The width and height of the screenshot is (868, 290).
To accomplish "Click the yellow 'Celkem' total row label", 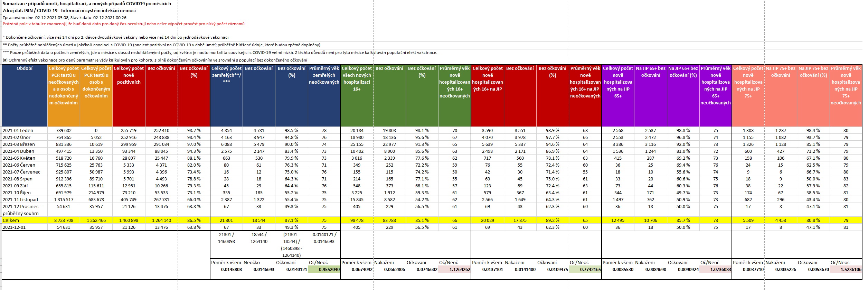I will 11,221.
